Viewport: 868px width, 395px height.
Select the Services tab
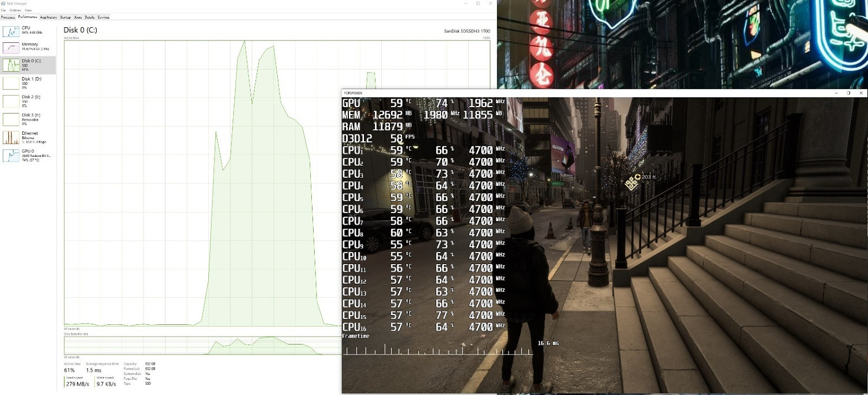pos(104,17)
